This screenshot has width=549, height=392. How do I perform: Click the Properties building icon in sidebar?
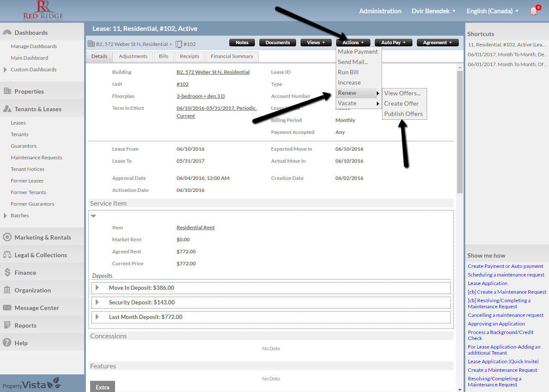point(7,91)
